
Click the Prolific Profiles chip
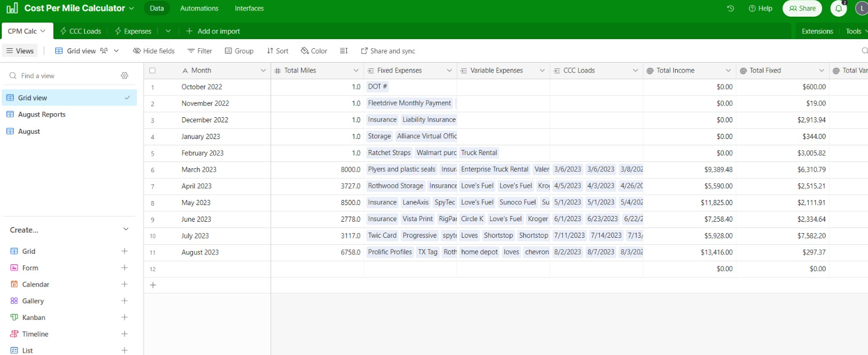click(390, 252)
